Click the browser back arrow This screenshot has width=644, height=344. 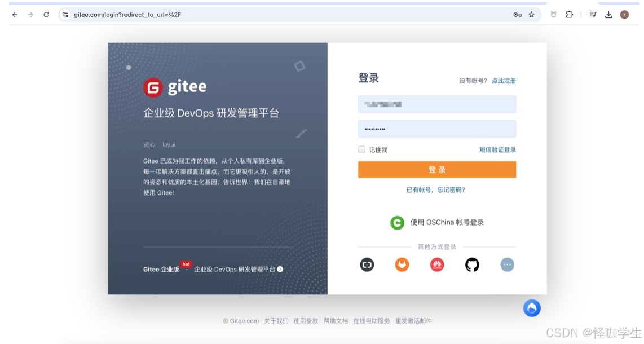(15, 15)
